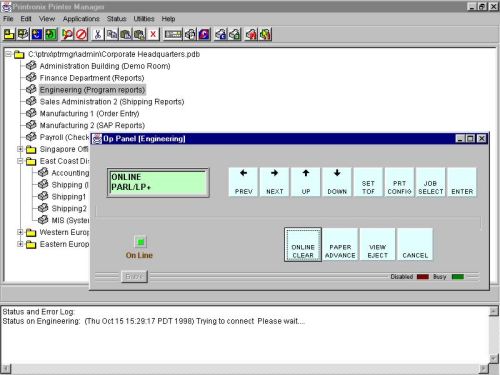Expand the Singapore Office folder

coord(20,149)
